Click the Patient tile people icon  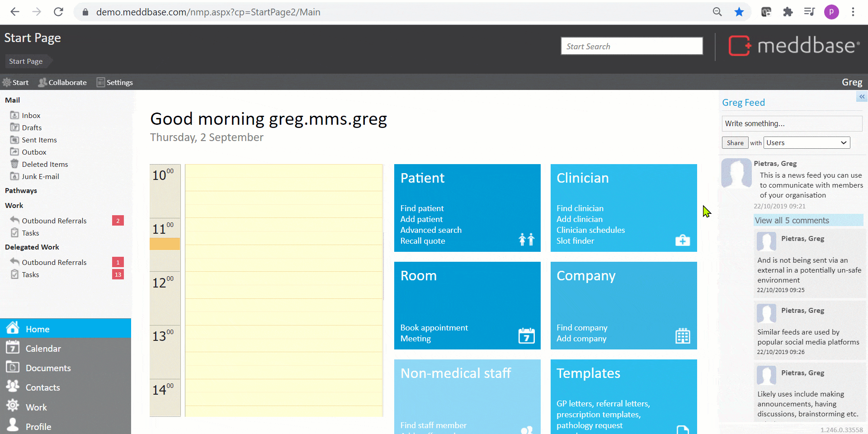(x=526, y=239)
